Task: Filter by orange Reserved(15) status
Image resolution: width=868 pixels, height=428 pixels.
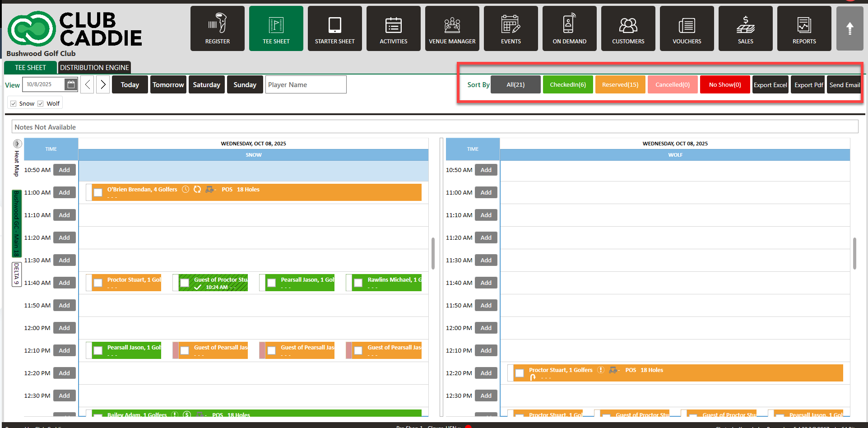Action: [620, 85]
